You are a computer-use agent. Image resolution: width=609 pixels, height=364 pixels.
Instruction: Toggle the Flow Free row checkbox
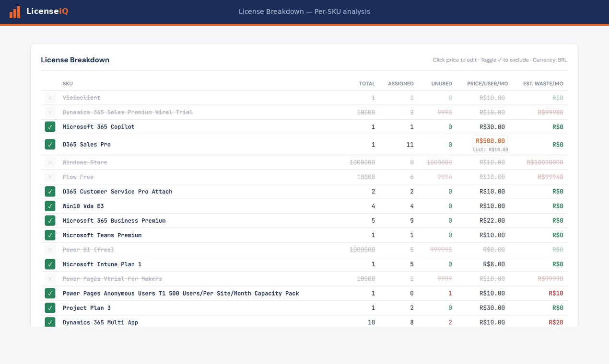coord(50,177)
